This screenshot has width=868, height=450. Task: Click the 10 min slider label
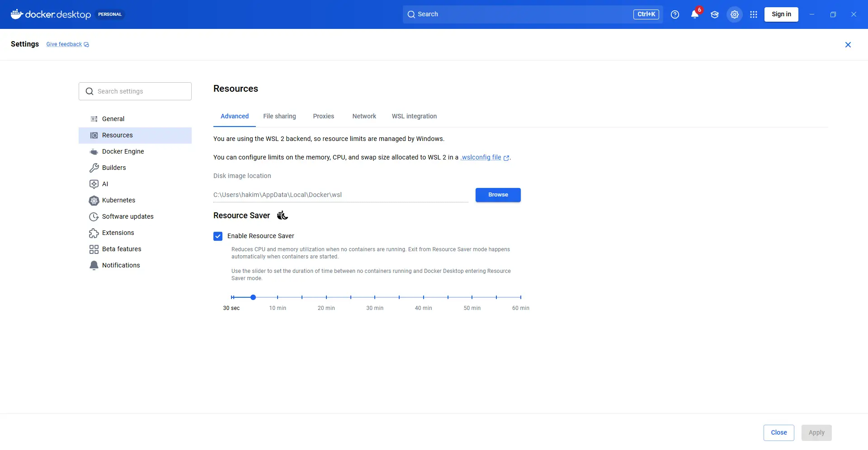click(x=278, y=308)
